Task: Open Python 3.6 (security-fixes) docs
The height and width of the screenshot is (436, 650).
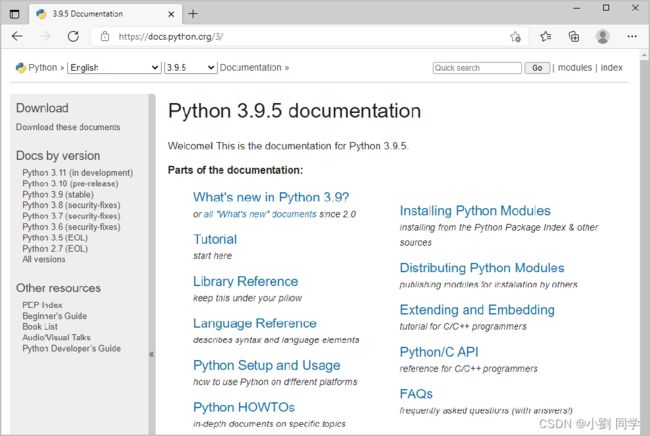Action: click(71, 227)
